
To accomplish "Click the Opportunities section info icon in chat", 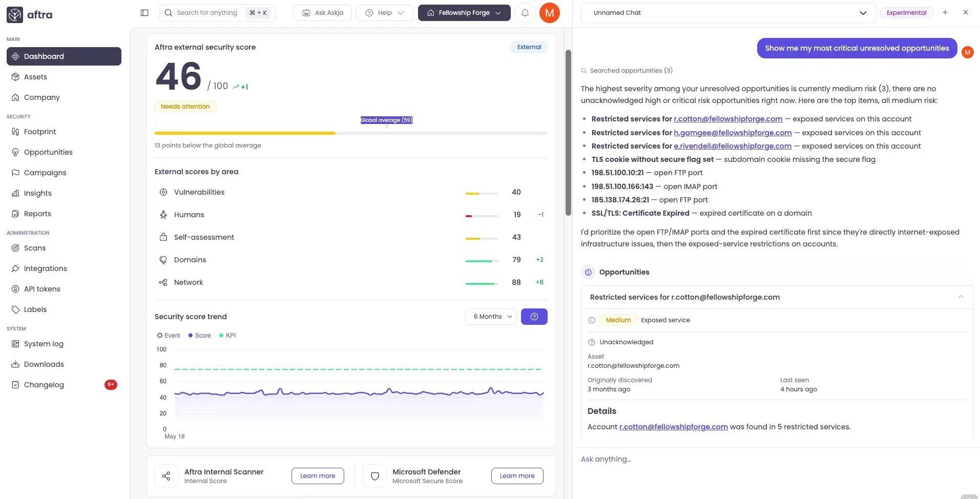I will 588,272.
